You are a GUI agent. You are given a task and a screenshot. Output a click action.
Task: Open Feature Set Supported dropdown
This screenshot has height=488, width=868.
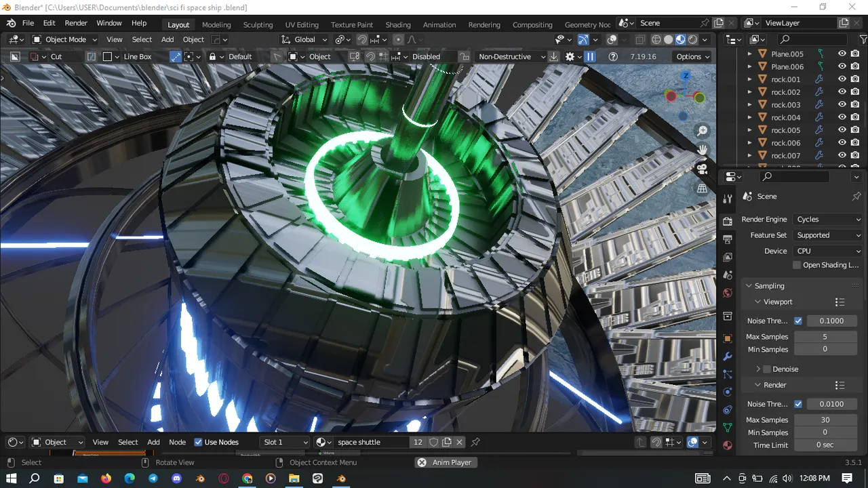coord(828,235)
